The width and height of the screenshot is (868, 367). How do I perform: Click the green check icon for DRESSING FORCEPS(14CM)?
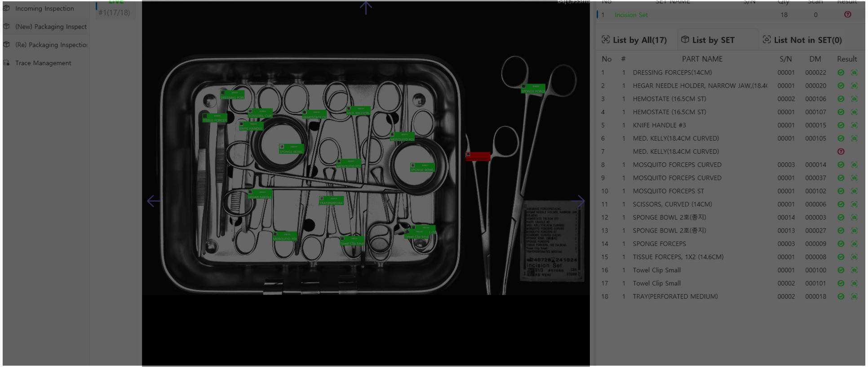(841, 72)
